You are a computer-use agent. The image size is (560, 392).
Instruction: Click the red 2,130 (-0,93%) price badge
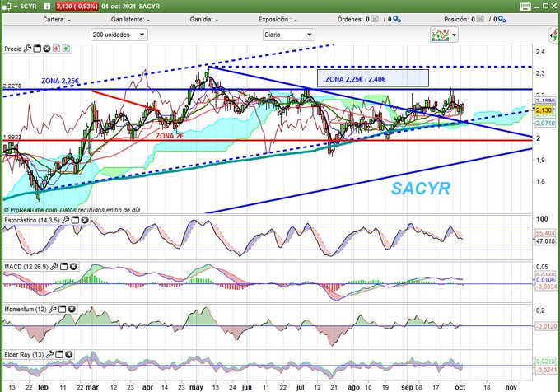point(77,7)
